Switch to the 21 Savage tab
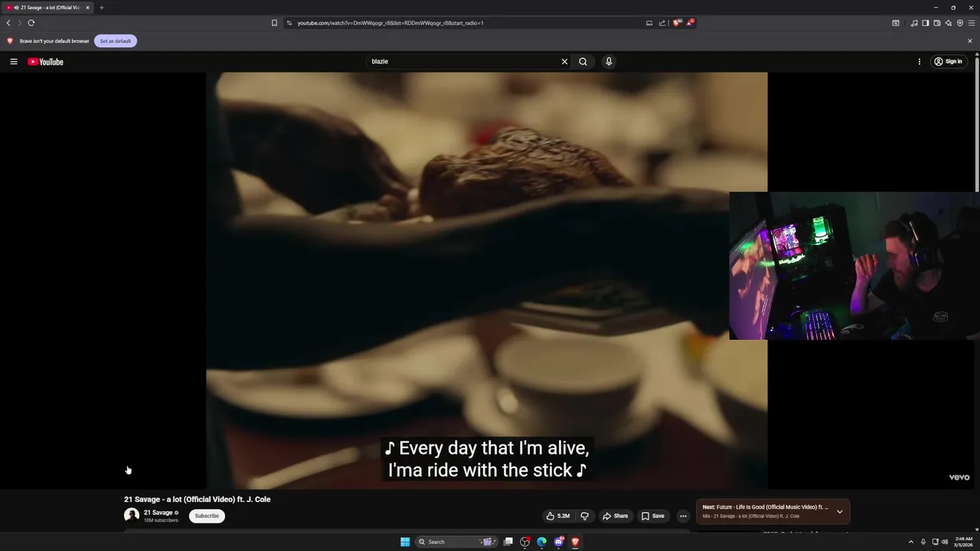Screen dimensions: 980x551 pos(47,8)
